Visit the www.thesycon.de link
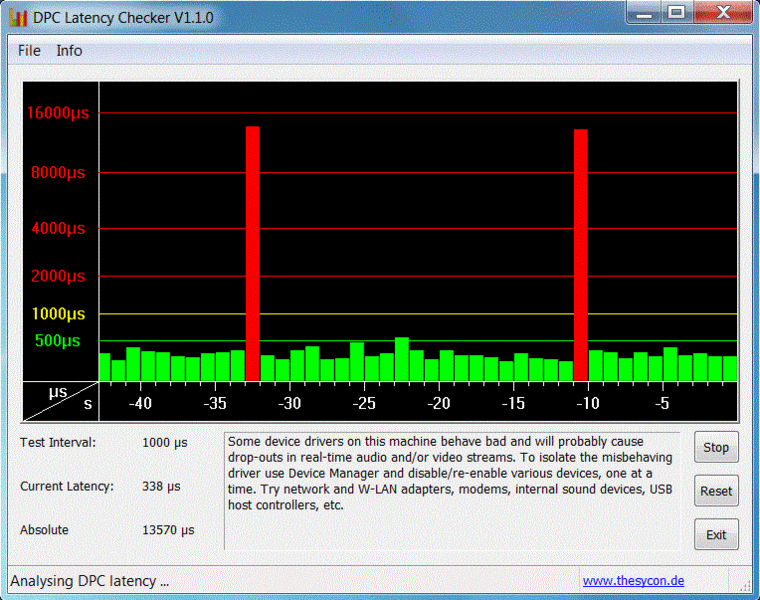Screen dimensions: 760x600 (633, 581)
